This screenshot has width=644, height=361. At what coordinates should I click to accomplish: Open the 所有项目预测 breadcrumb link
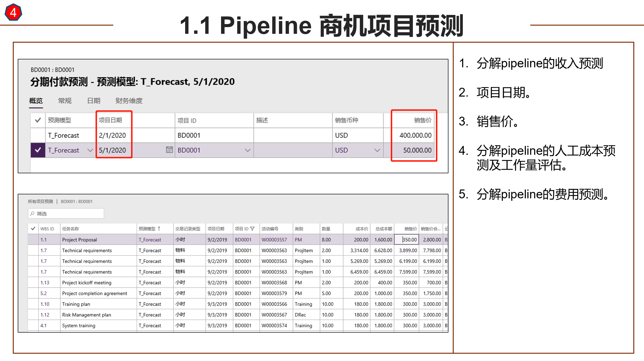(40, 201)
